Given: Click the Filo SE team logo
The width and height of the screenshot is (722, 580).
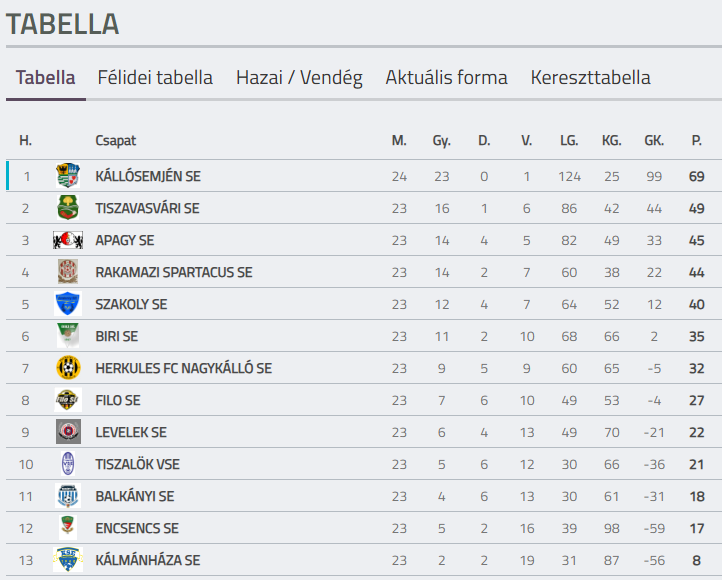Looking at the screenshot, I should (x=68, y=400).
